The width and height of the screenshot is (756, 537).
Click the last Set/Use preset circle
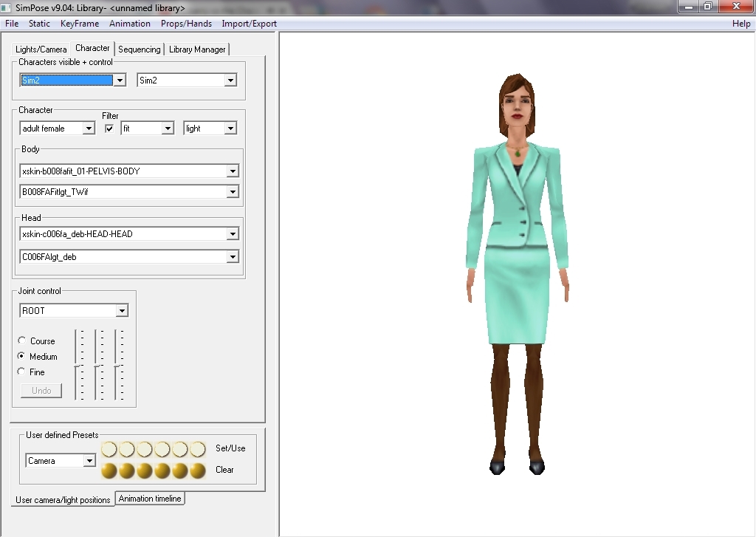(198, 449)
